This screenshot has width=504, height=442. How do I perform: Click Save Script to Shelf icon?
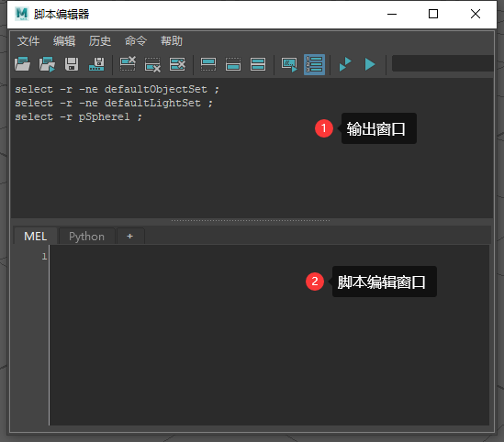tap(96, 64)
